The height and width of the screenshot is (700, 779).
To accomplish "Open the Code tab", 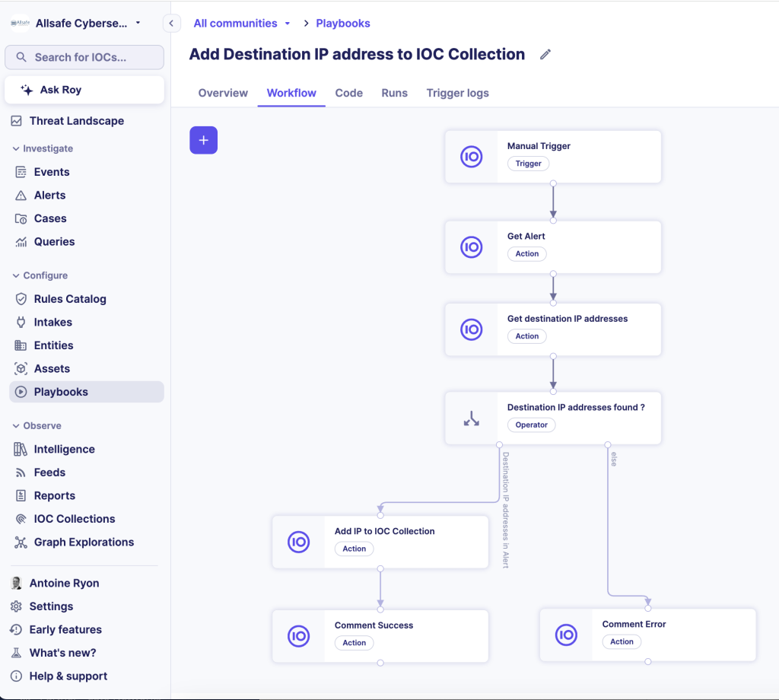I will [348, 93].
